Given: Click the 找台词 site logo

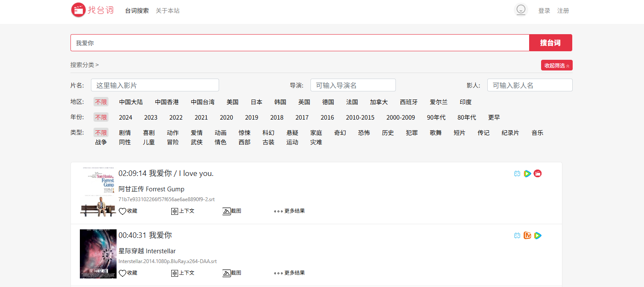Looking at the screenshot, I should tap(92, 10).
